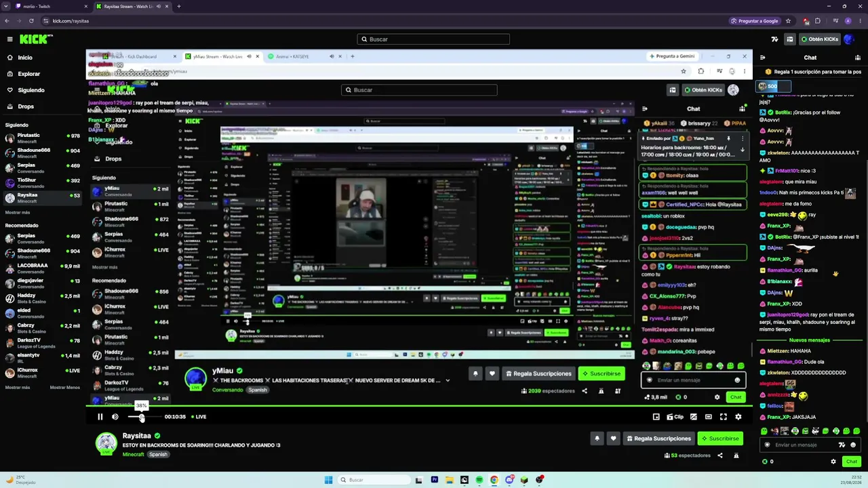Image resolution: width=868 pixels, height=488 pixels.
Task: Open Spotify from the taskbar
Action: click(x=479, y=480)
